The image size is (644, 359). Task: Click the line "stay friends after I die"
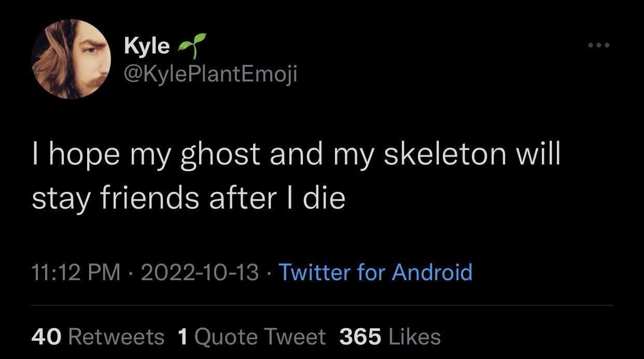coord(188,200)
